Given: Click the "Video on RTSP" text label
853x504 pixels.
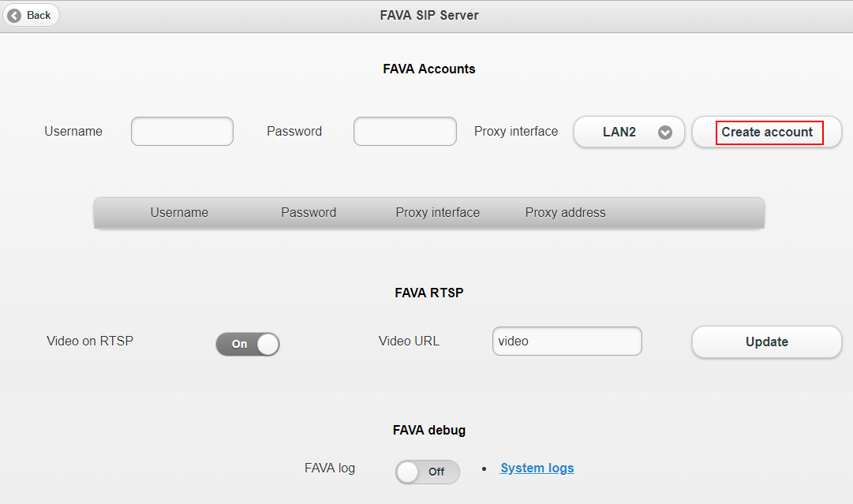Looking at the screenshot, I should coord(90,341).
